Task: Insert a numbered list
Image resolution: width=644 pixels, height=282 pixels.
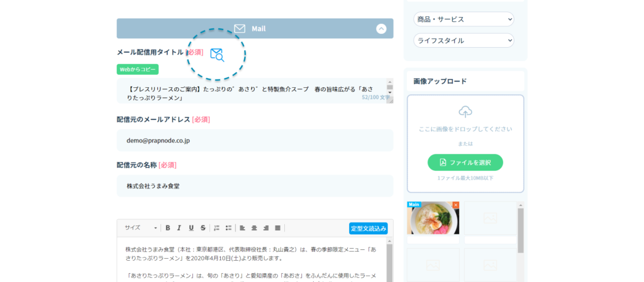Action: tap(217, 228)
